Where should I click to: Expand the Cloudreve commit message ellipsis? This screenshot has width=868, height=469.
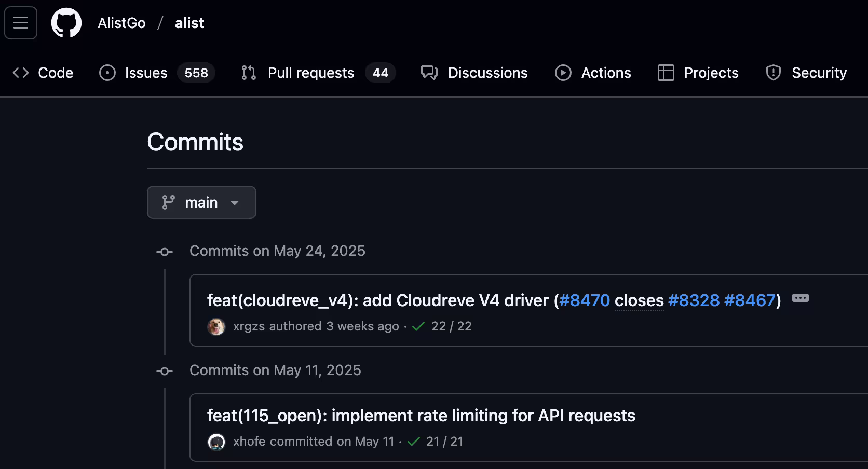click(x=801, y=298)
